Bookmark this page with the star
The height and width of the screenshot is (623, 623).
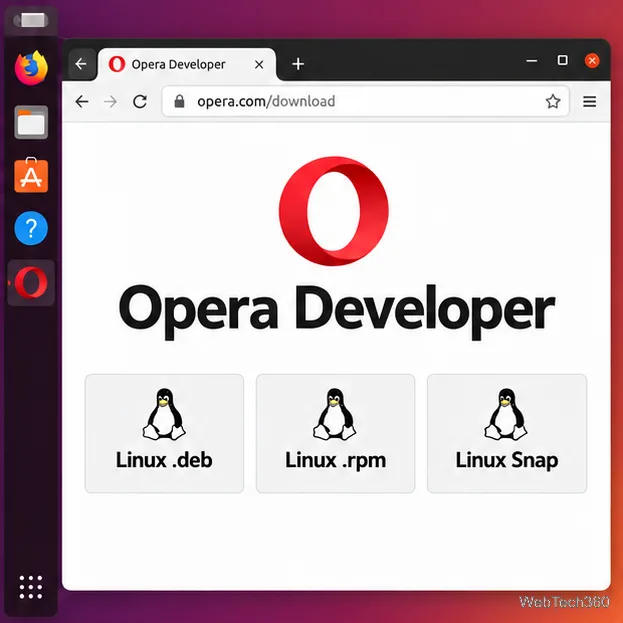pyautogui.click(x=553, y=101)
